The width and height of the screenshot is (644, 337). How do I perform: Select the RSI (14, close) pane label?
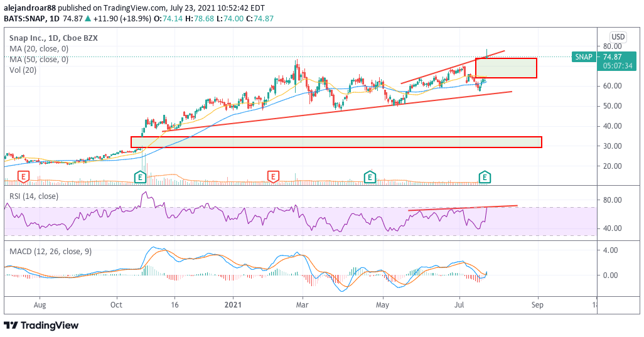tap(34, 196)
